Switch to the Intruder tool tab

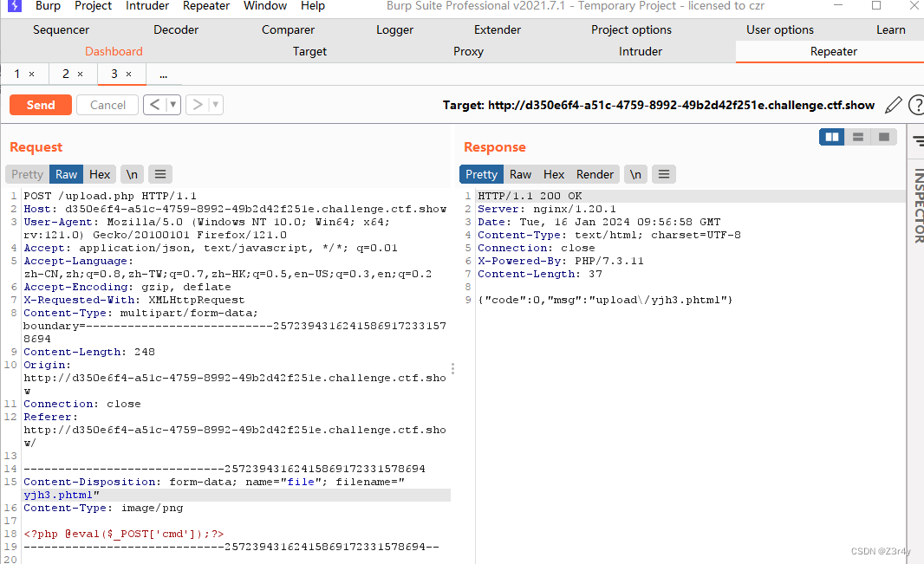pos(641,52)
